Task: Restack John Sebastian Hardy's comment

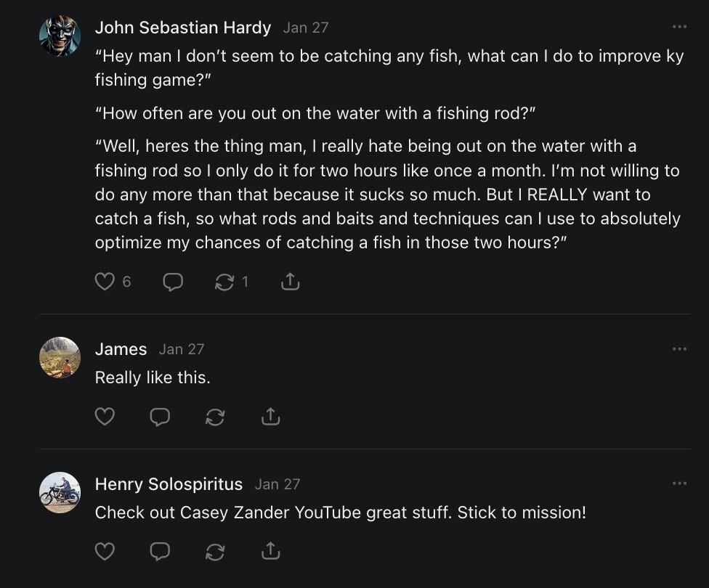Action: tap(224, 282)
